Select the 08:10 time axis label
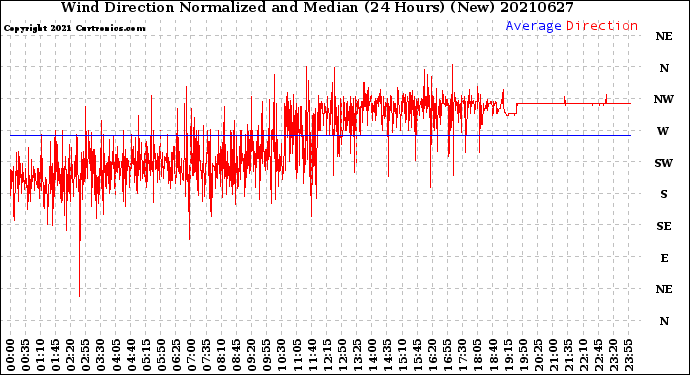Image resolution: width=690 pixels, height=375 pixels. click(x=221, y=355)
